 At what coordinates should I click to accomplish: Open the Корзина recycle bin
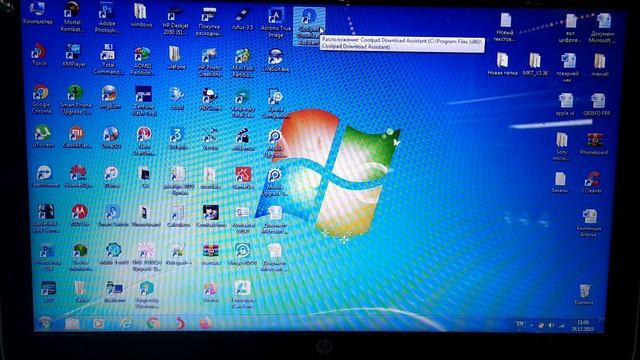point(584,295)
